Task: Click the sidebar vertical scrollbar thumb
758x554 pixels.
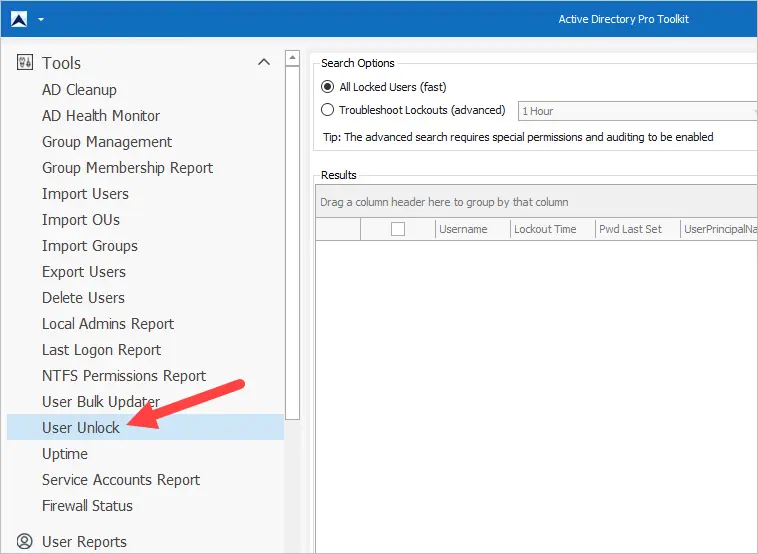Action: coord(292,243)
